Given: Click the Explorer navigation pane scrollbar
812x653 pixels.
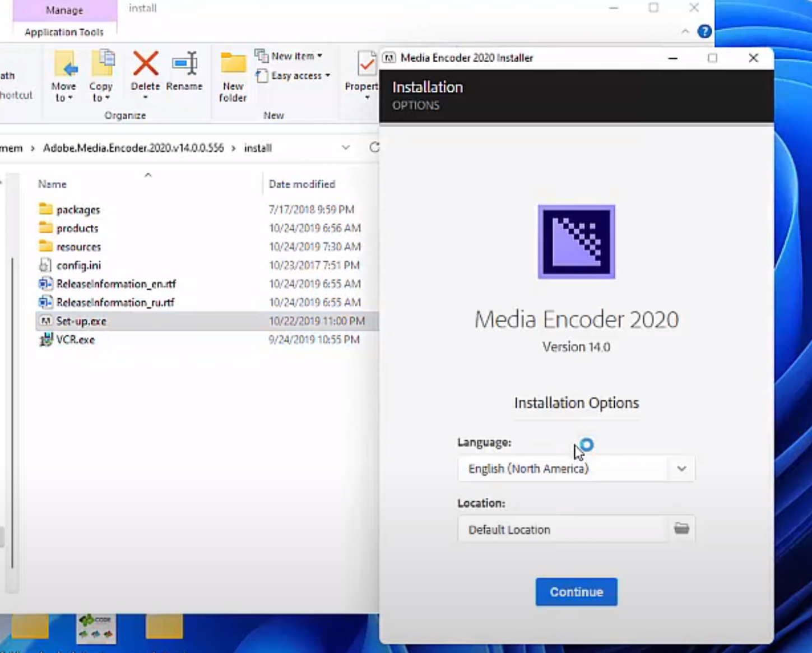Looking at the screenshot, I should click(12, 412).
